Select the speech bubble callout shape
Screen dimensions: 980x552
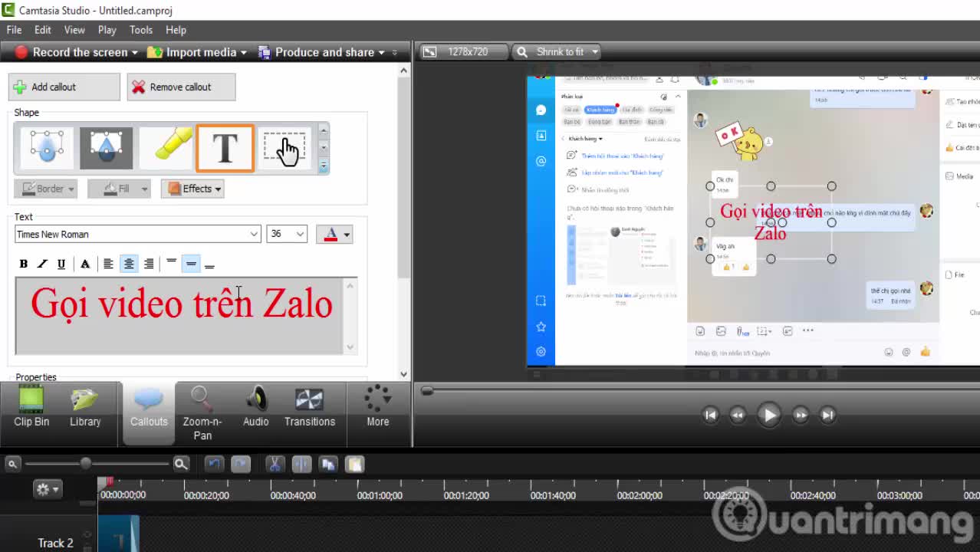(x=47, y=148)
